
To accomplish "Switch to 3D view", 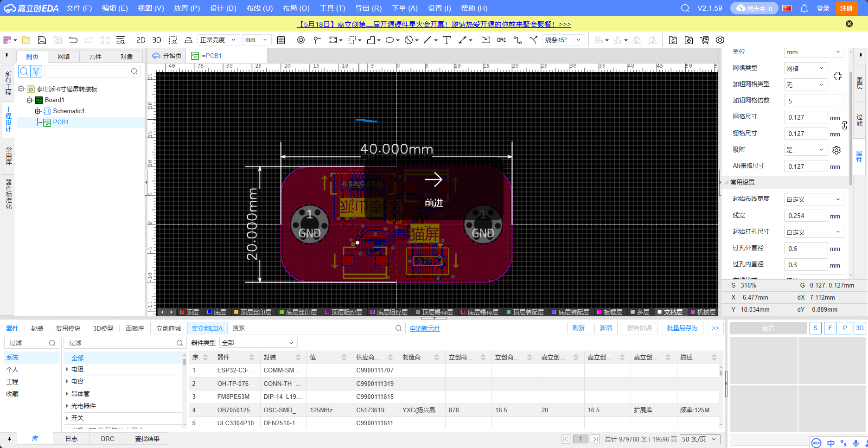I will (x=157, y=40).
